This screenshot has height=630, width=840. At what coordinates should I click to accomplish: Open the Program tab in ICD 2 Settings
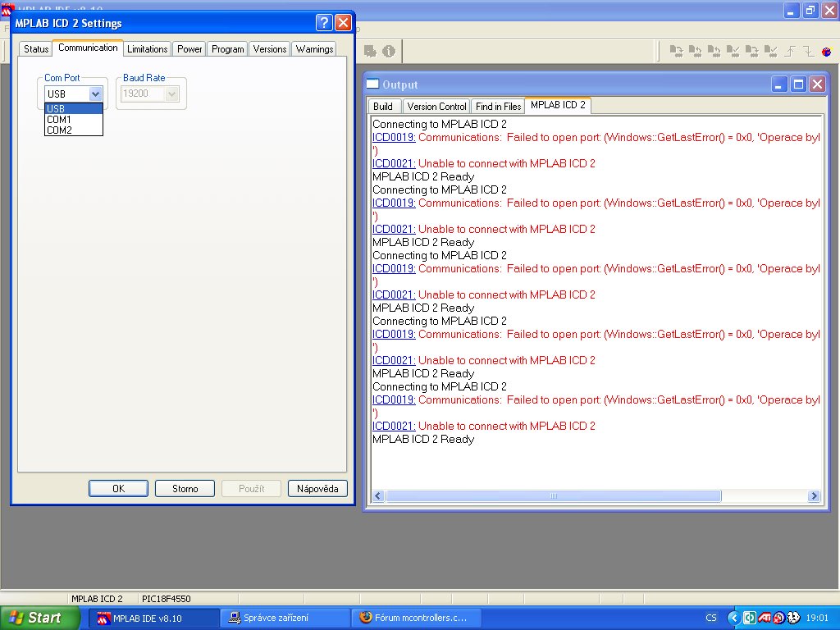[228, 49]
